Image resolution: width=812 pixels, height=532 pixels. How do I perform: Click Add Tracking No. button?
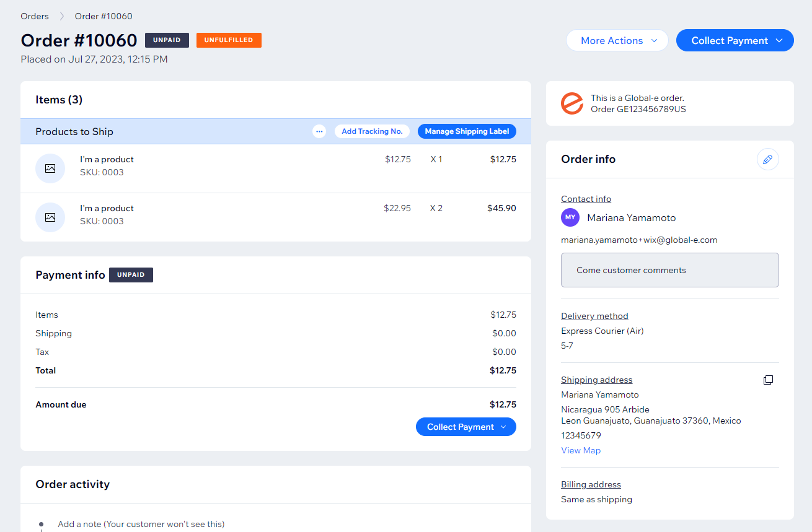tap(372, 131)
